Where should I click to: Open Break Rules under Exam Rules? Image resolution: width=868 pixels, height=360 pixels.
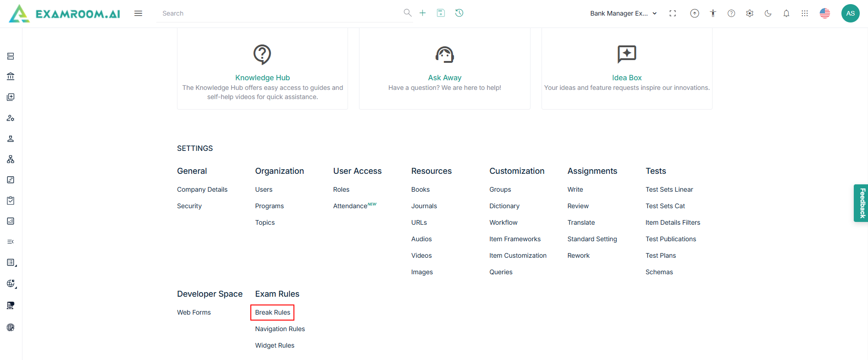273,312
